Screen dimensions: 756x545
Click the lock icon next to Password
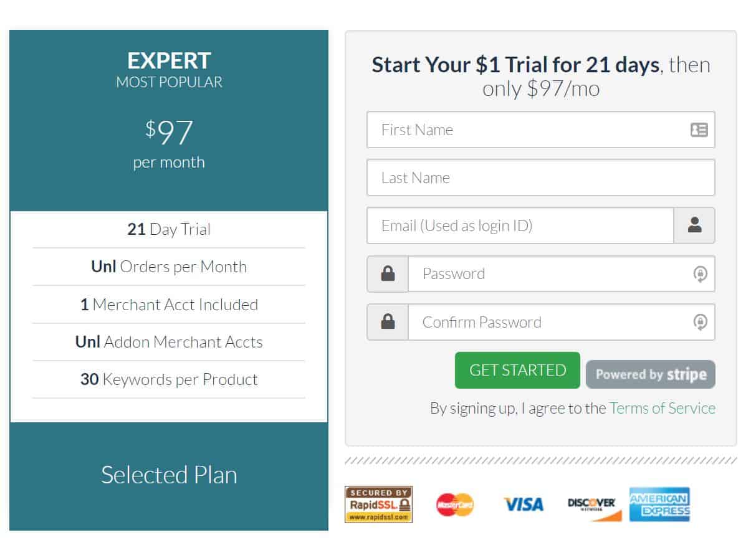(x=387, y=273)
